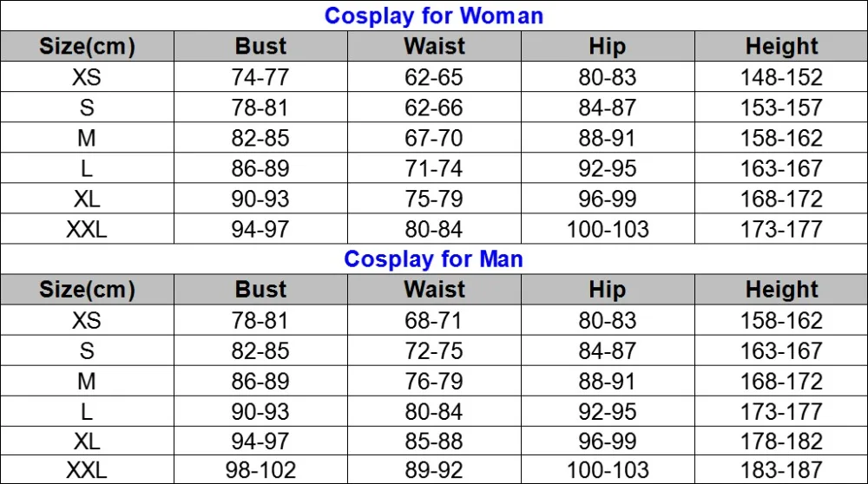Click the Height header in Woman table
The height and width of the screenshot is (484, 868).
[781, 47]
